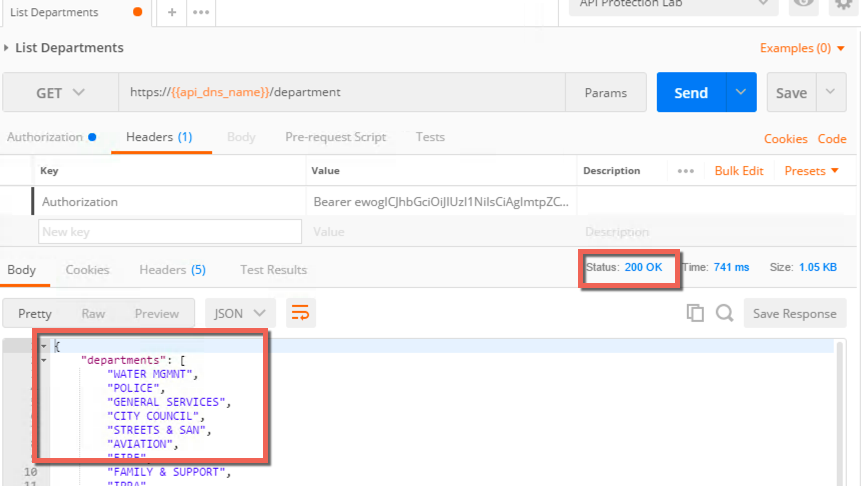Open tab options ellipsis menu
The width and height of the screenshot is (861, 486).
pos(201,12)
